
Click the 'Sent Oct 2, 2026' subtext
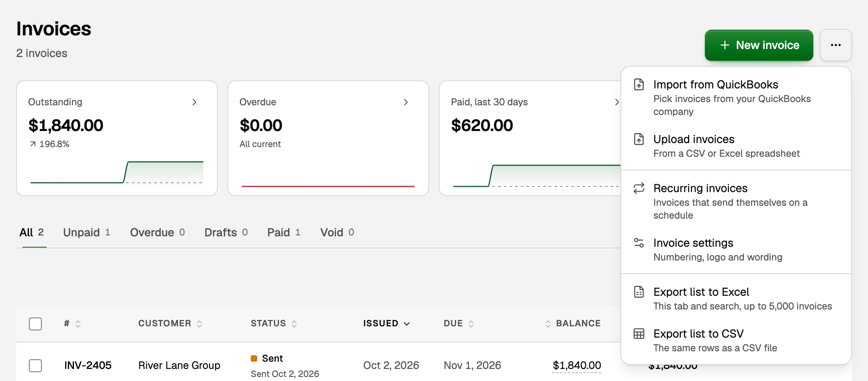[285, 374]
